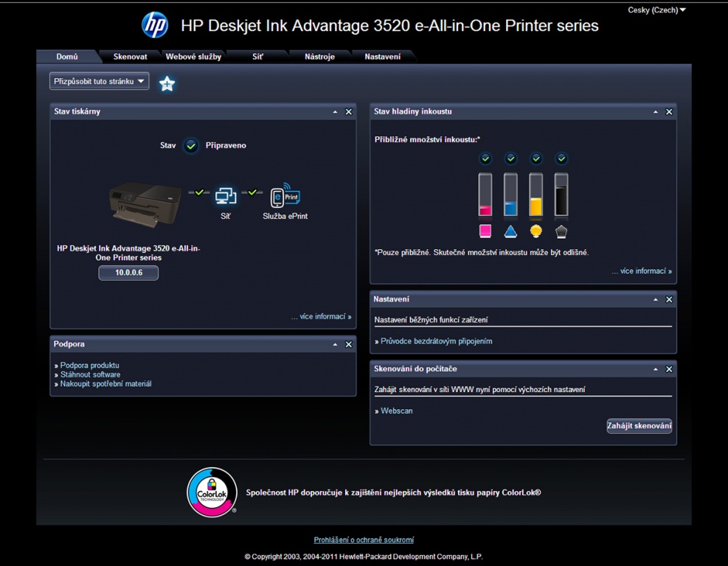Screen dimensions: 728x566
Task: Open Průvodce bezdrátovým připojením link
Action: click(x=437, y=341)
